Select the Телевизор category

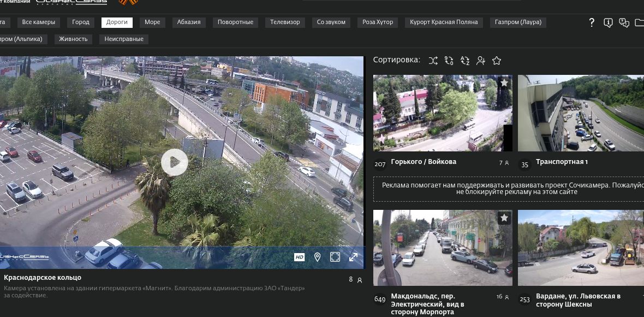tap(285, 22)
